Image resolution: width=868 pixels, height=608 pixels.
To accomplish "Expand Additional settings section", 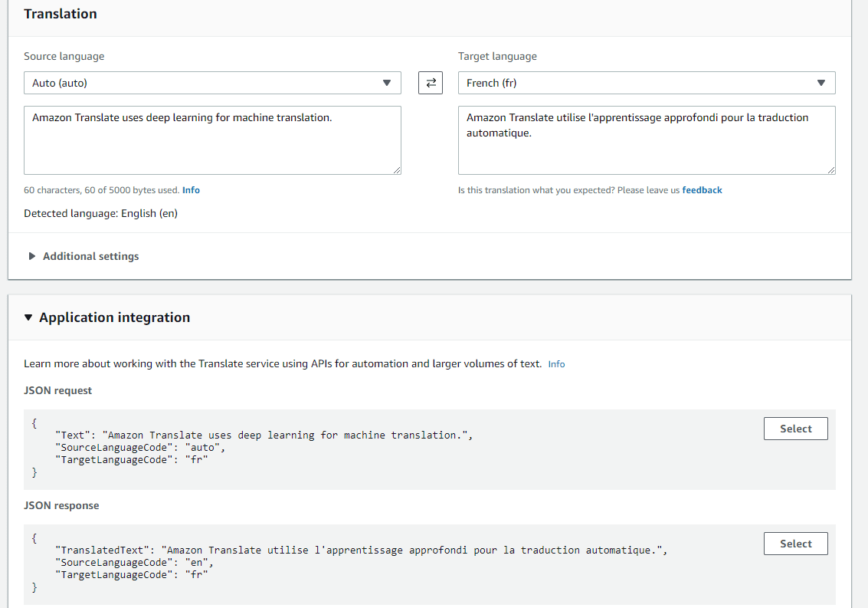I will [x=84, y=256].
